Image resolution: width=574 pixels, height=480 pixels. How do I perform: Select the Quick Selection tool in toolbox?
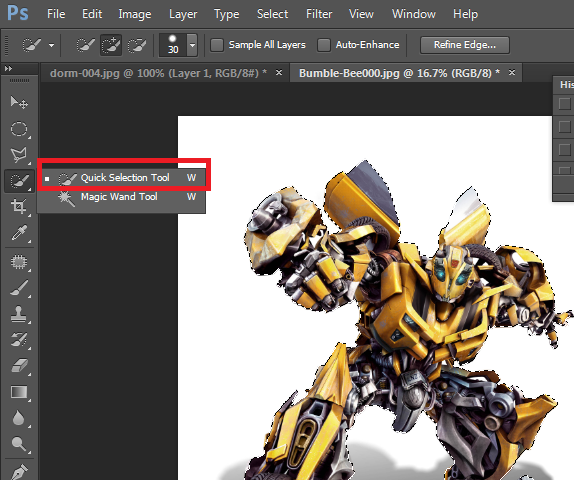[x=19, y=181]
